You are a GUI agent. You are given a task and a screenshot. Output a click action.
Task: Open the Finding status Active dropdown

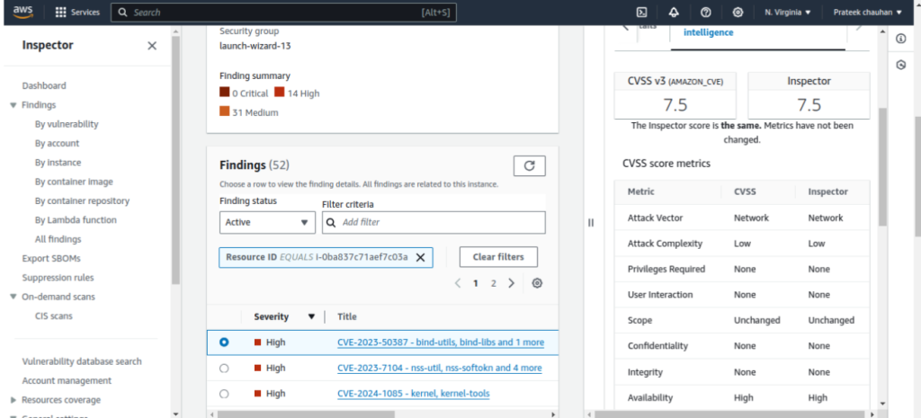[x=267, y=223]
